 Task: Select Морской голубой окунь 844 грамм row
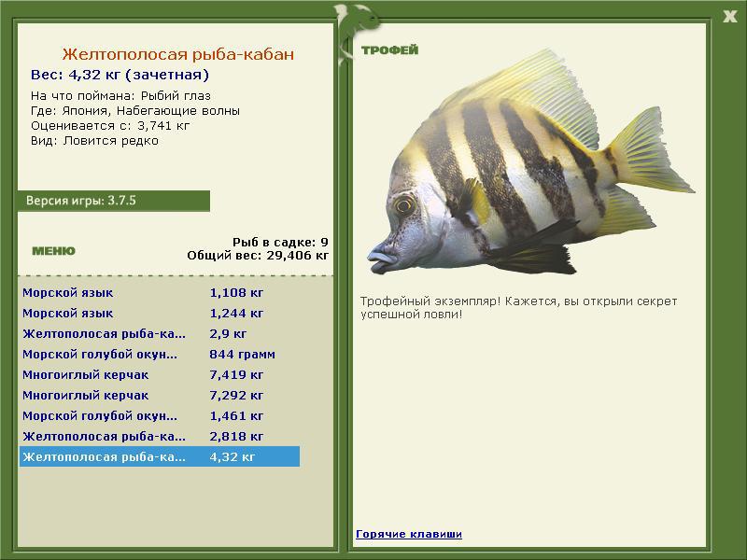[159, 355]
